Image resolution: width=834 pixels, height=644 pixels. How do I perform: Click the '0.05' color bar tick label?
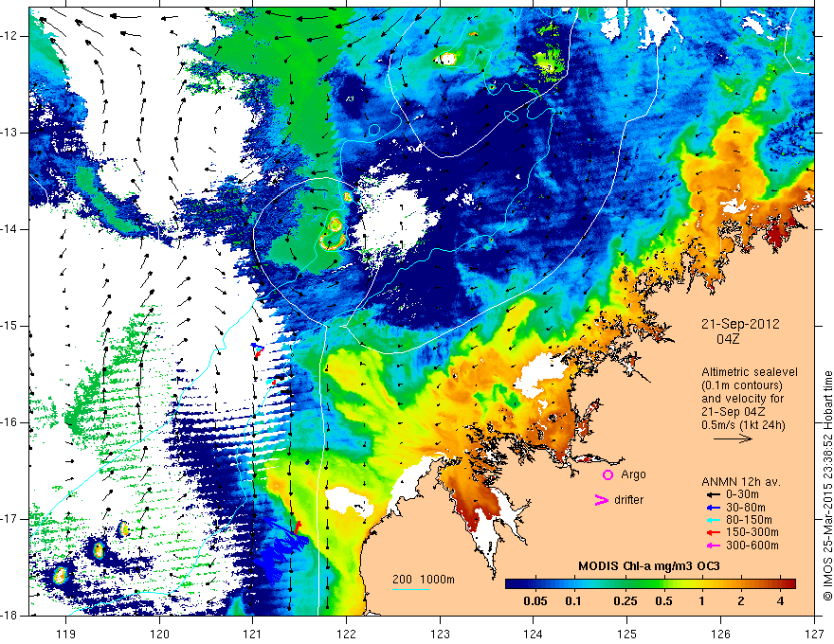click(535, 601)
